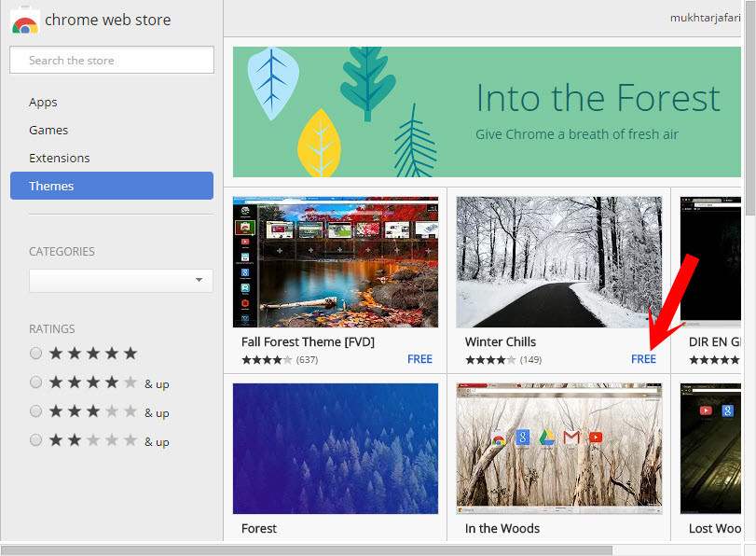Click the chrome web store title
This screenshot has width=756, height=556.
107,20
